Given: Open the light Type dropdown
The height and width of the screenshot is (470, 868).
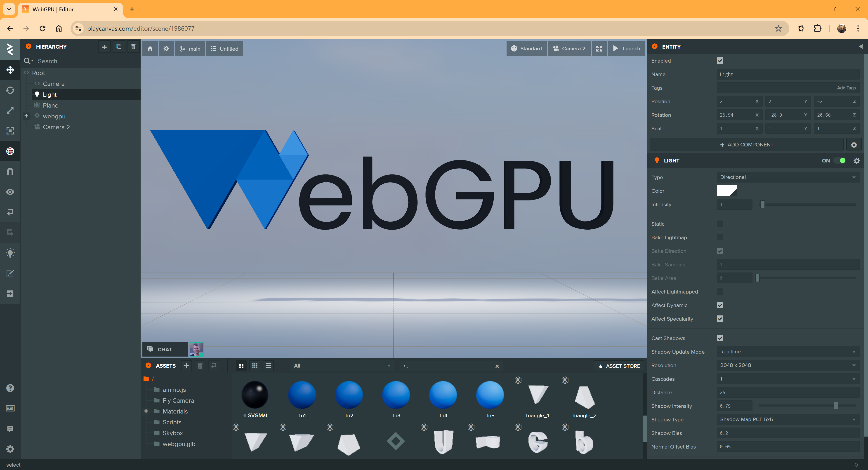Looking at the screenshot, I should tap(788, 177).
